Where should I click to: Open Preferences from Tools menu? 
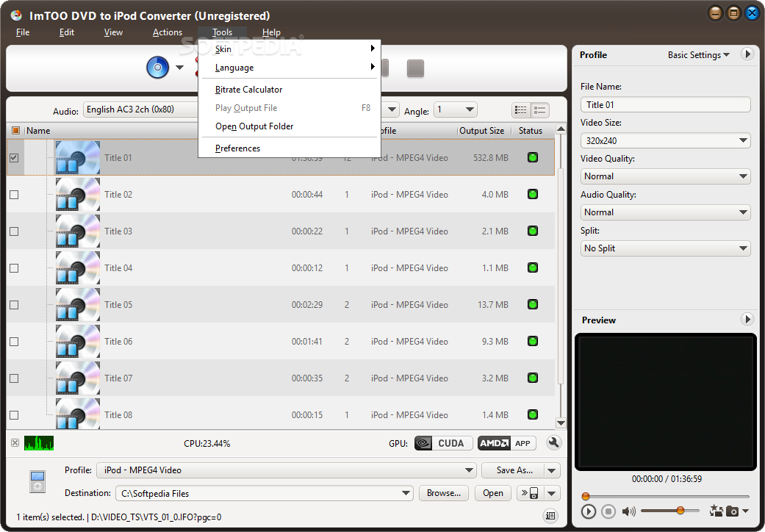pos(289,148)
